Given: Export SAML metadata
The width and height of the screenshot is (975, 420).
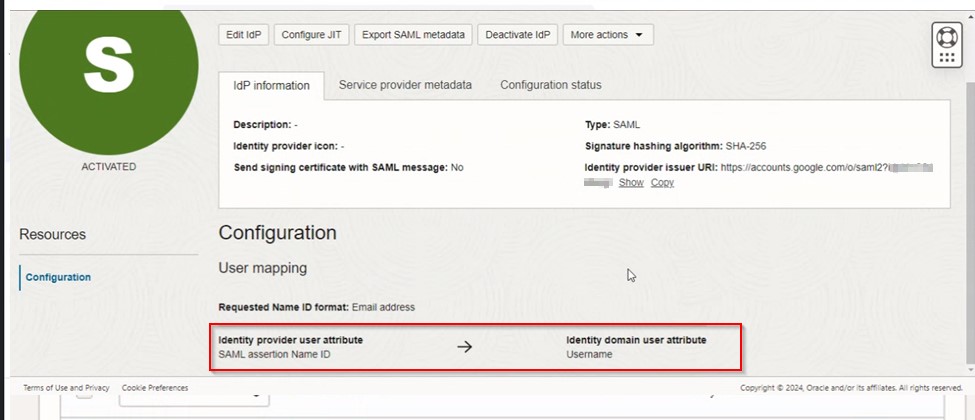Looking at the screenshot, I should click(x=413, y=35).
